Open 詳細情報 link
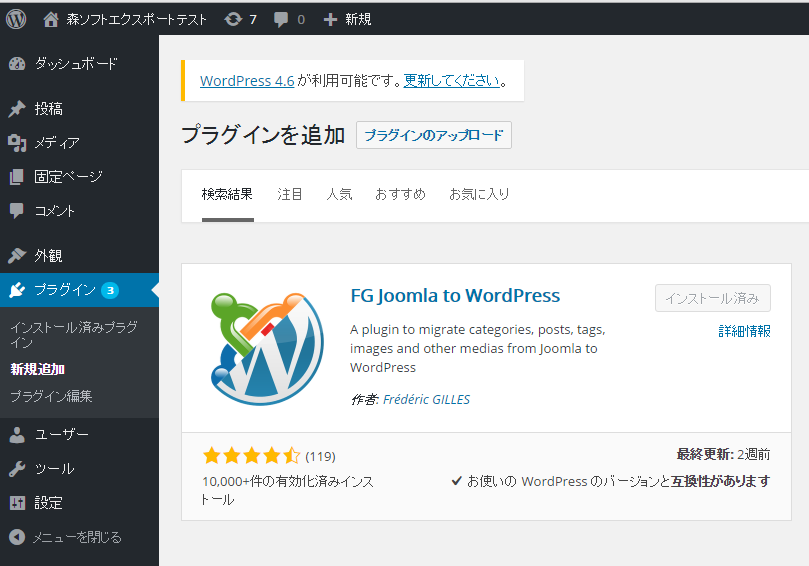809x566 pixels. click(x=745, y=331)
